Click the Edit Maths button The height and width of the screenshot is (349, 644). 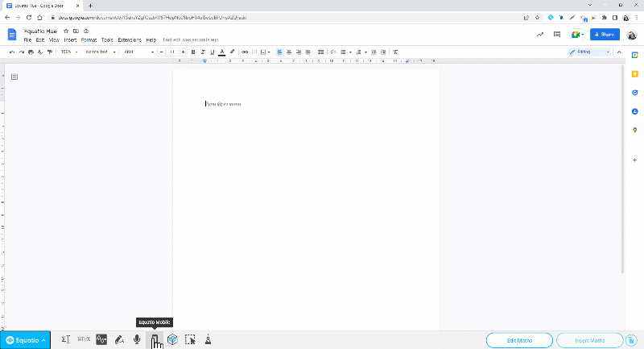(519, 340)
